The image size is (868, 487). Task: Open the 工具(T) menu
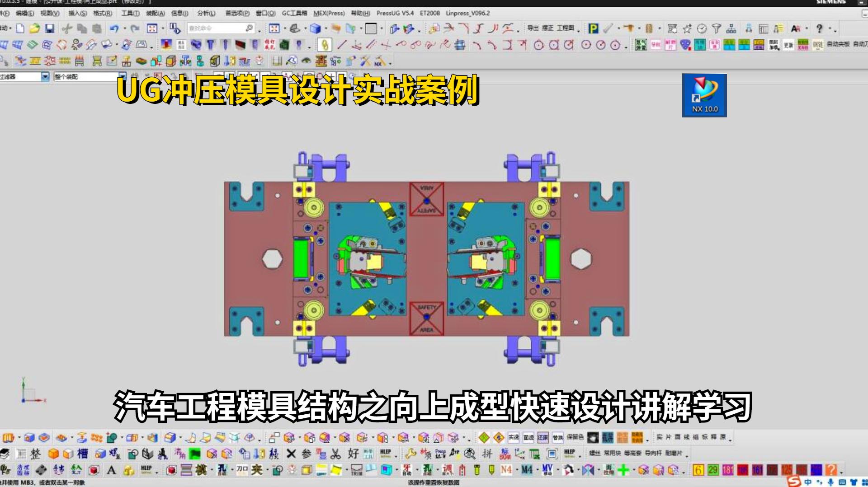(130, 13)
